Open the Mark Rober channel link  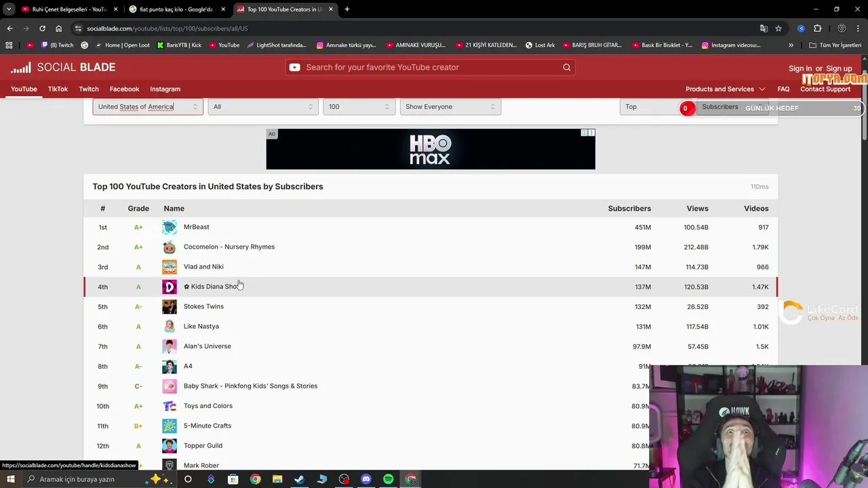201,466
